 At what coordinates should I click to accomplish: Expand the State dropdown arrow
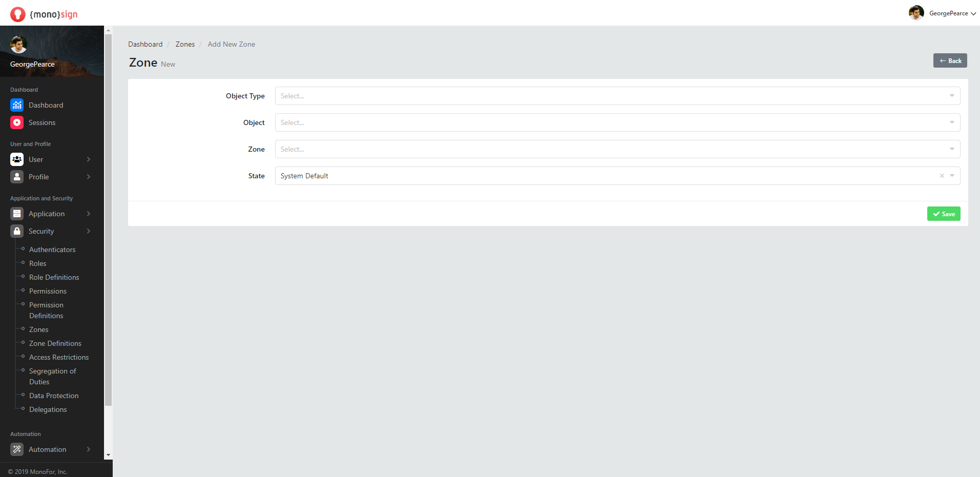[952, 176]
